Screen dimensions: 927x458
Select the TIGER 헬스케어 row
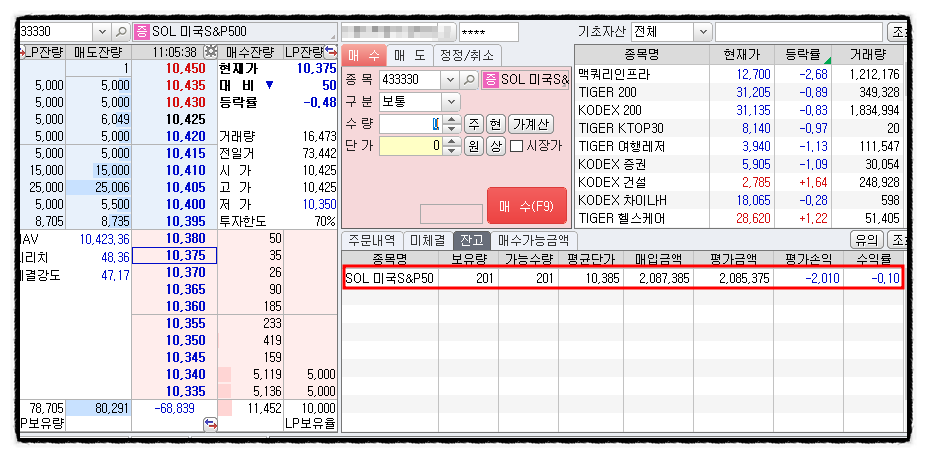(x=739, y=219)
